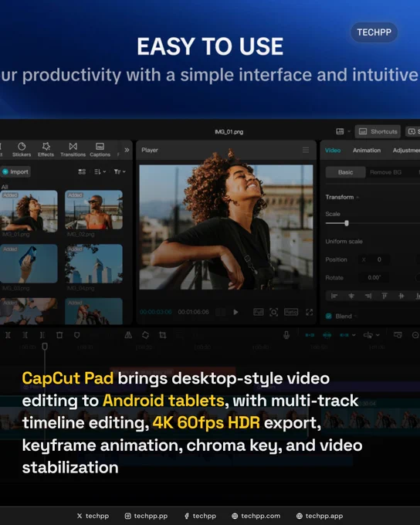The height and width of the screenshot is (525, 420).
Task: Click the Rotate value 0.00° field
Action: [374, 278]
